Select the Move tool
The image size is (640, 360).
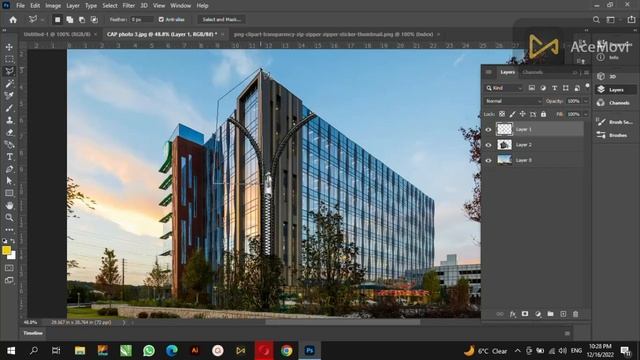coord(9,47)
